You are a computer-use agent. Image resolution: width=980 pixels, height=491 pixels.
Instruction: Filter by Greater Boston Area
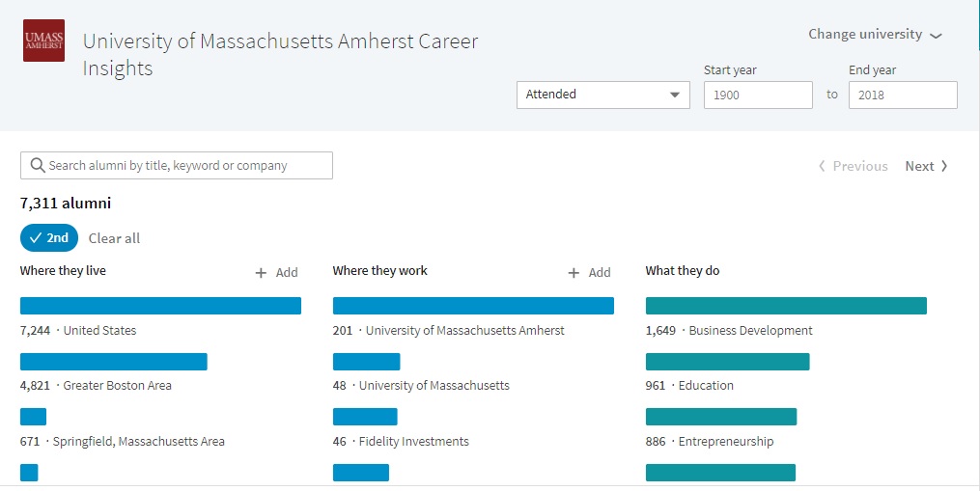click(114, 362)
